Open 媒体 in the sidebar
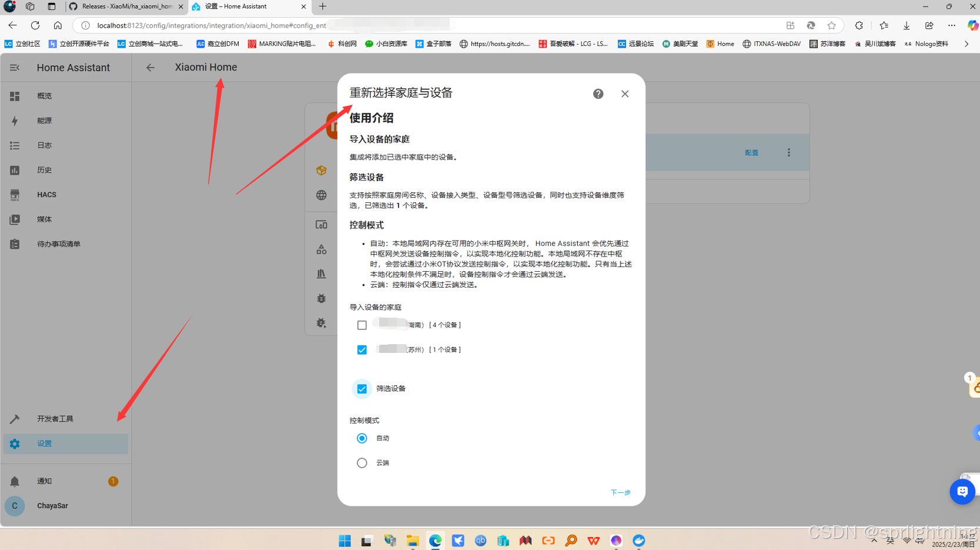 pos(65,219)
